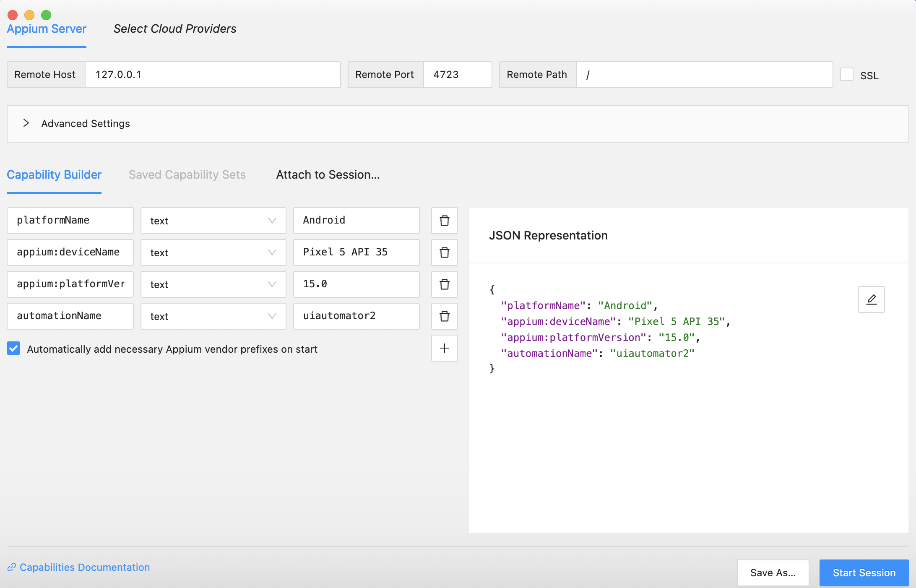Focus the Remote Port input field
Viewport: 916px width, 588px height.
(x=458, y=75)
